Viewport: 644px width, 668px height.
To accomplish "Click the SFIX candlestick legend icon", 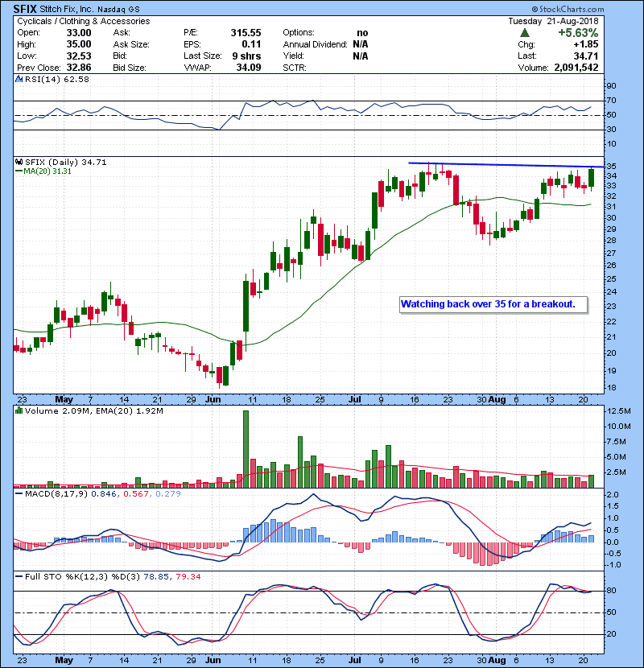I will (x=19, y=162).
